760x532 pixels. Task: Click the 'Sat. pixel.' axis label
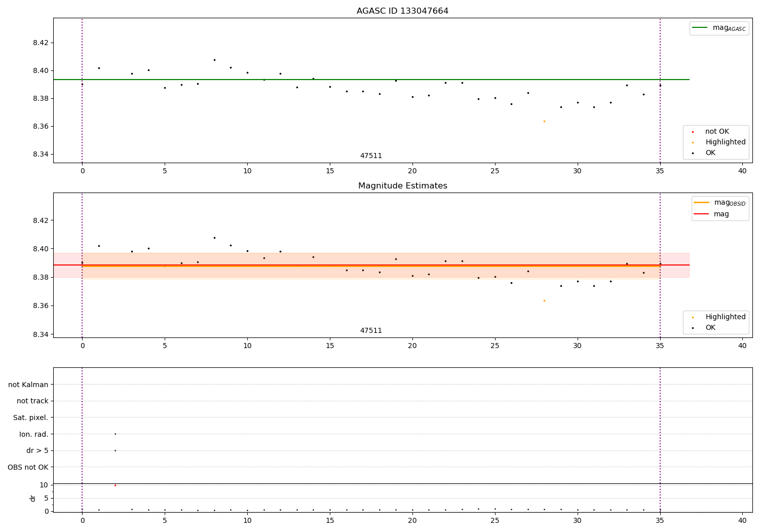pos(31,417)
